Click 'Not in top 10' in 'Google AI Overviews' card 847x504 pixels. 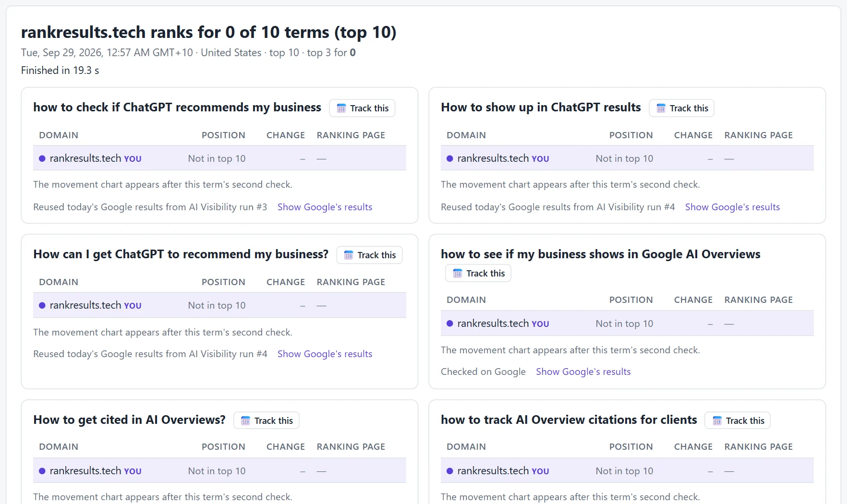tap(624, 324)
